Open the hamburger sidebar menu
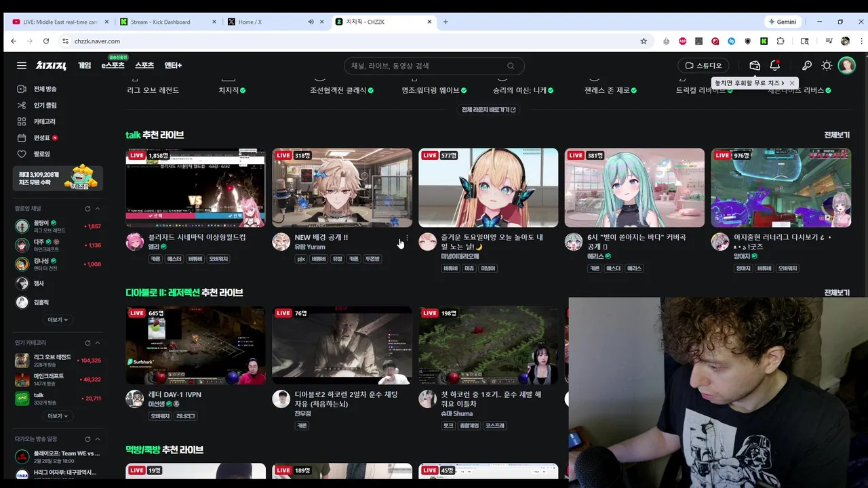 coord(22,66)
